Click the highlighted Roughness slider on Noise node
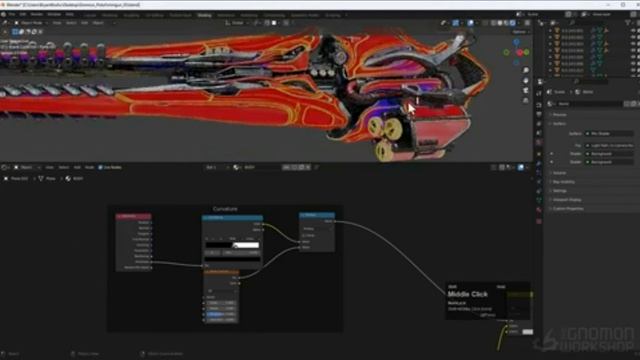The image size is (640, 360). click(x=220, y=314)
